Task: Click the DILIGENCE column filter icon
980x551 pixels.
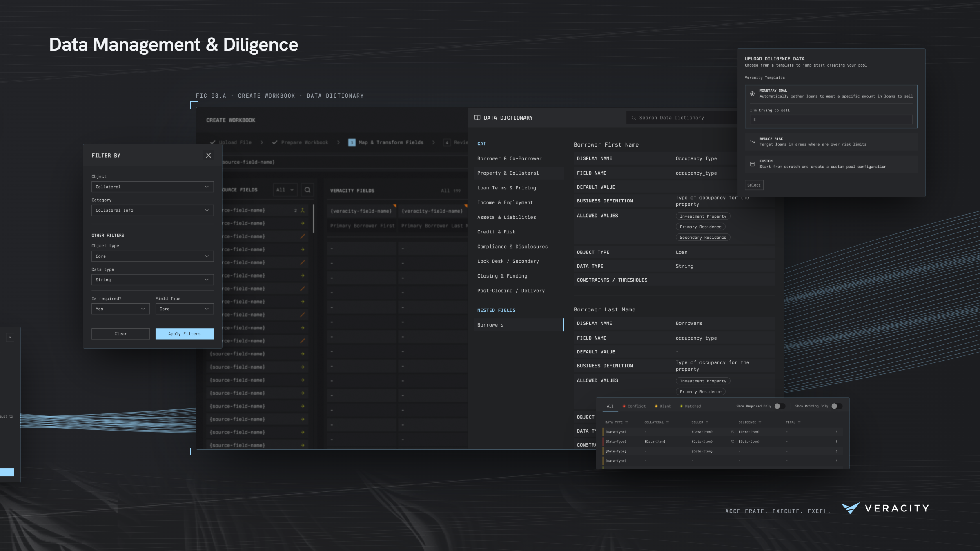Action: pos(760,422)
